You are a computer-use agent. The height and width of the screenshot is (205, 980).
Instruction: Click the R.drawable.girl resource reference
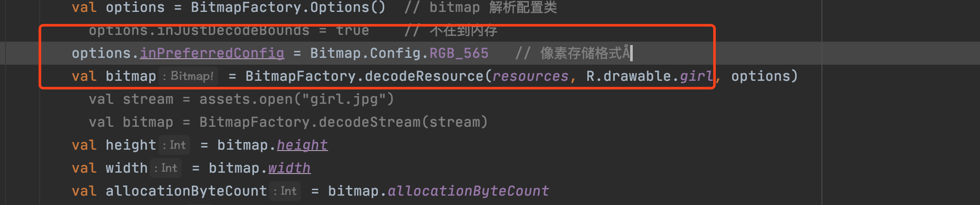click(650, 76)
